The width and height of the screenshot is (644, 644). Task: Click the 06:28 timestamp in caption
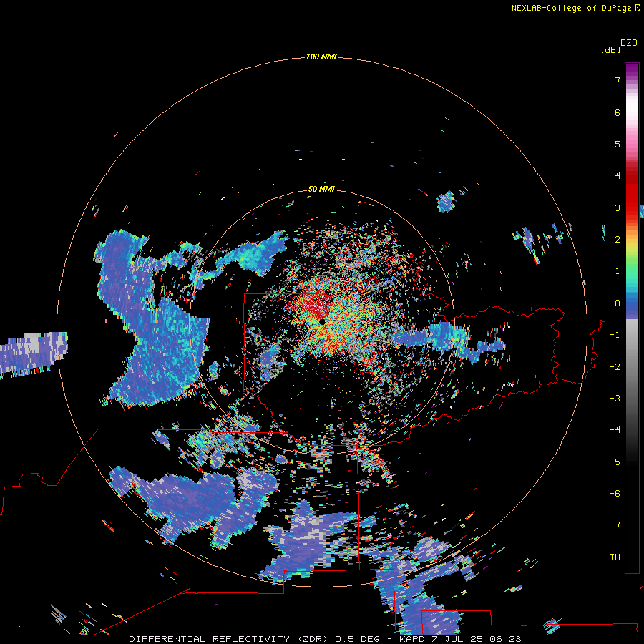(x=507, y=639)
